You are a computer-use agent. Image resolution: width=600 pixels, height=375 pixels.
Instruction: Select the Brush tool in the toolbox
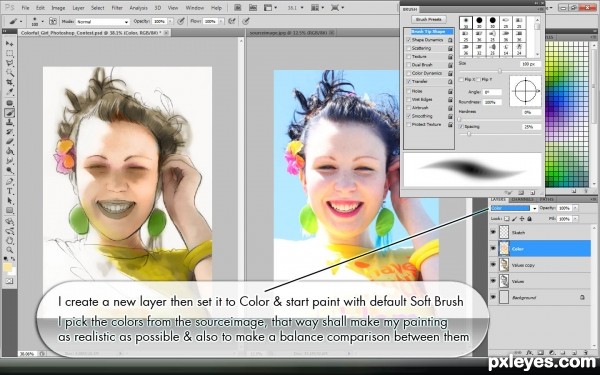(10, 112)
